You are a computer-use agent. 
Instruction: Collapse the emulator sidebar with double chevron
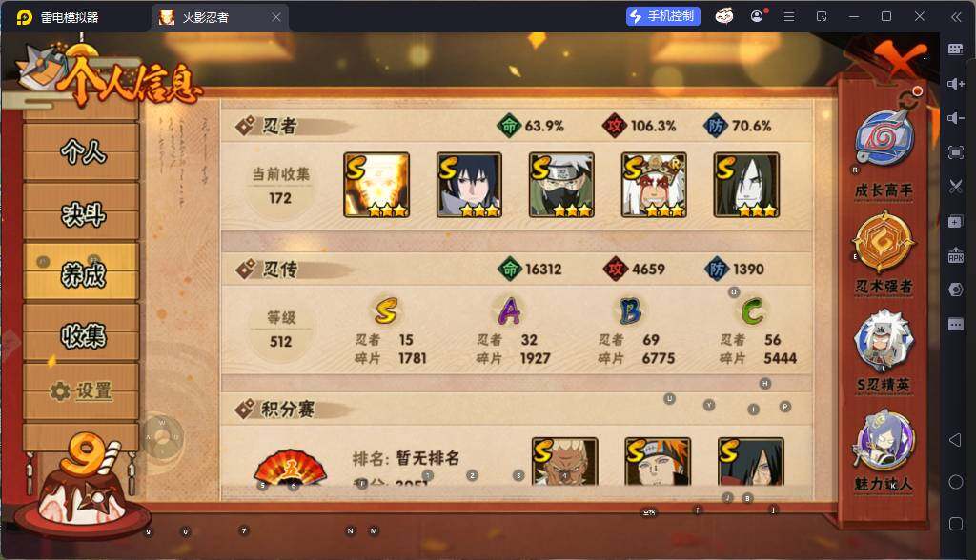pyautogui.click(x=956, y=17)
